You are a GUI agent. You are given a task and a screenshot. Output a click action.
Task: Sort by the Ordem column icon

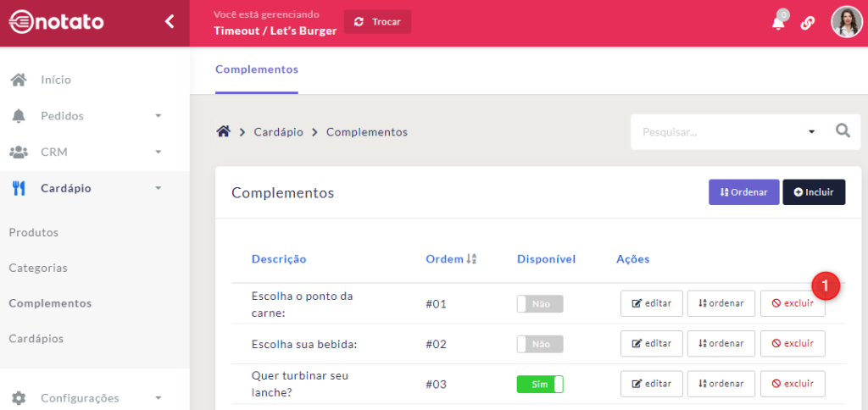click(x=472, y=259)
